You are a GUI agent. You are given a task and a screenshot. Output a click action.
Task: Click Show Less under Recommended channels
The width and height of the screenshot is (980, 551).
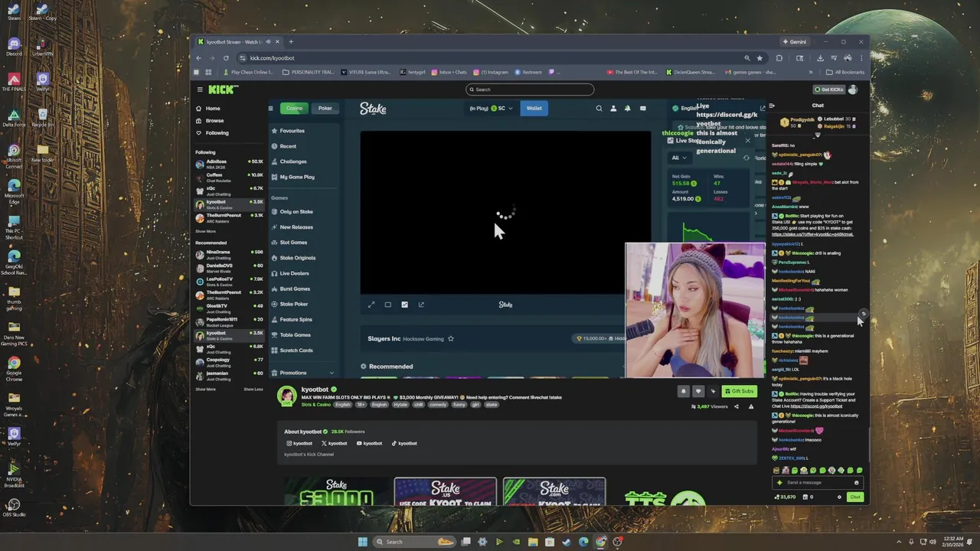[x=253, y=389]
